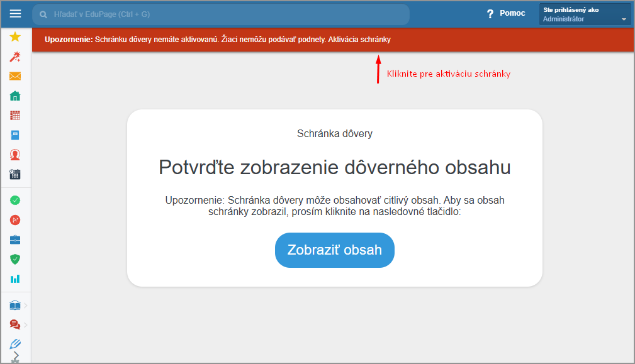Open the red timetable grid icon
Screen dimensions: 635x364
coord(15,116)
